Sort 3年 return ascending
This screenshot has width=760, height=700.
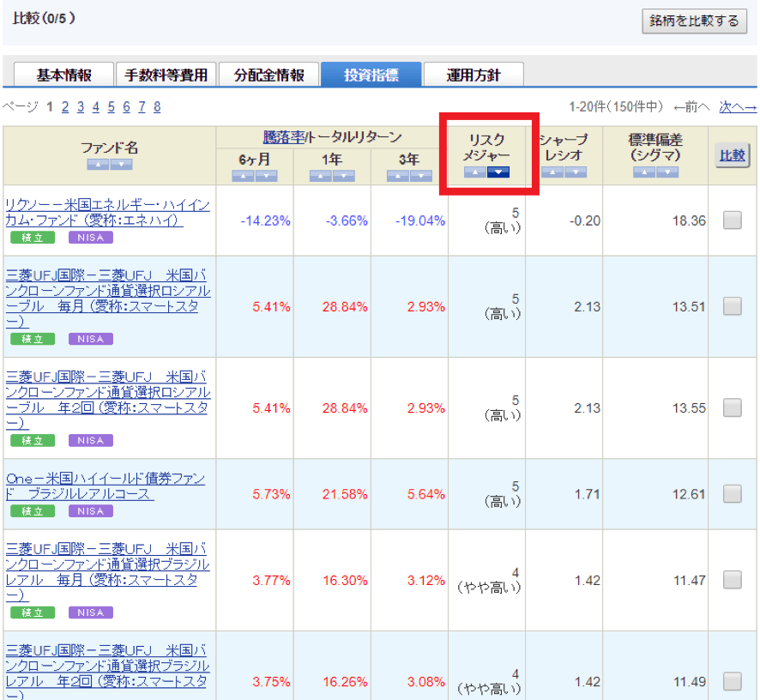tap(397, 176)
